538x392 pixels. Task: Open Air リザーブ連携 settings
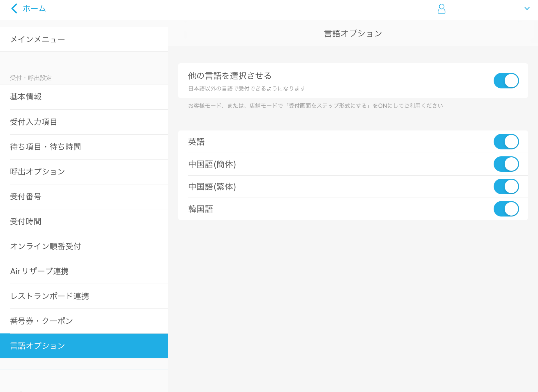click(x=39, y=271)
